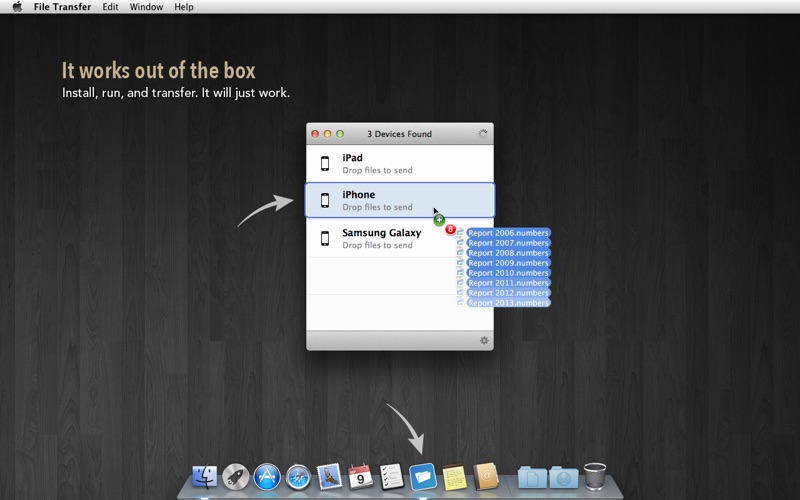Open the Help menu
Image resolution: width=800 pixels, height=500 pixels.
(184, 7)
